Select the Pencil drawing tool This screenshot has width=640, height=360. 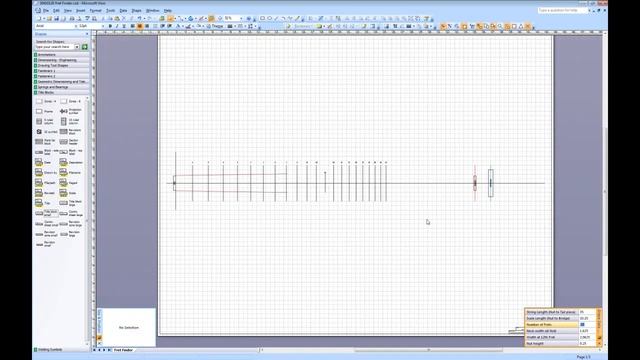point(297,18)
